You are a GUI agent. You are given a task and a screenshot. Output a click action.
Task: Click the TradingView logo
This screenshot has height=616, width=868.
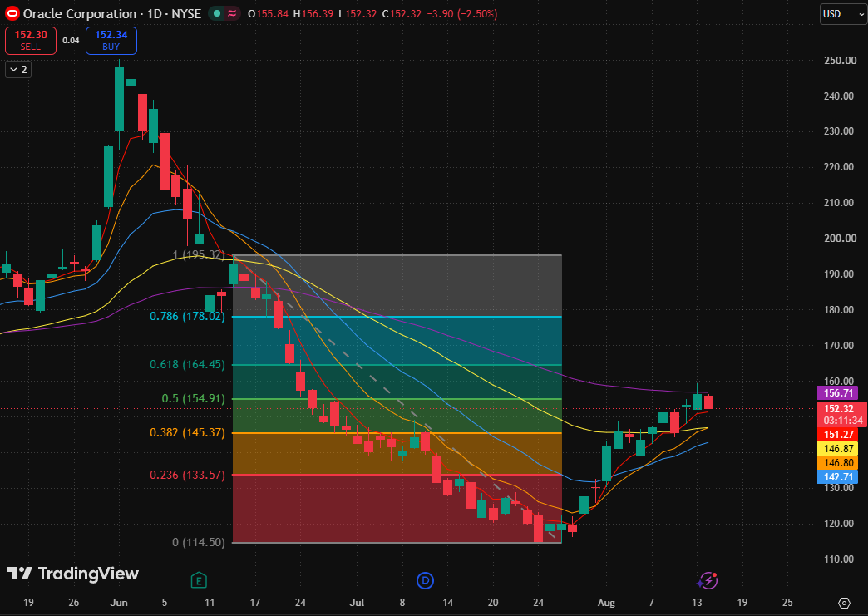pyautogui.click(x=72, y=574)
